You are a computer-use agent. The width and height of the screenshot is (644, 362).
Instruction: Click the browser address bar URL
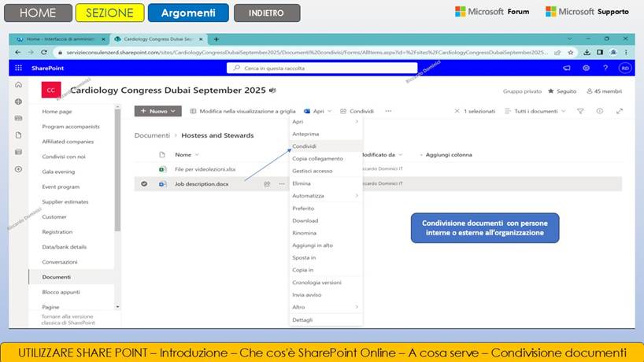[x=306, y=53]
